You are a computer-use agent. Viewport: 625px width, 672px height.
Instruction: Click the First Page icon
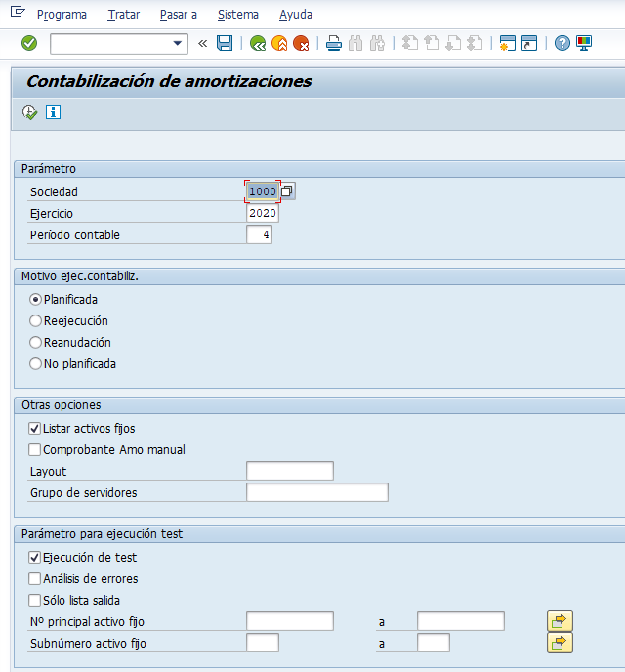(x=410, y=43)
